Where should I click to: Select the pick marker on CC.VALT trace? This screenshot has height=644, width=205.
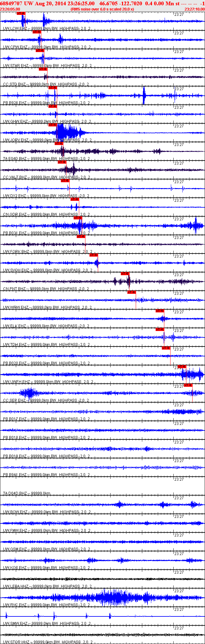tap(62, 162)
